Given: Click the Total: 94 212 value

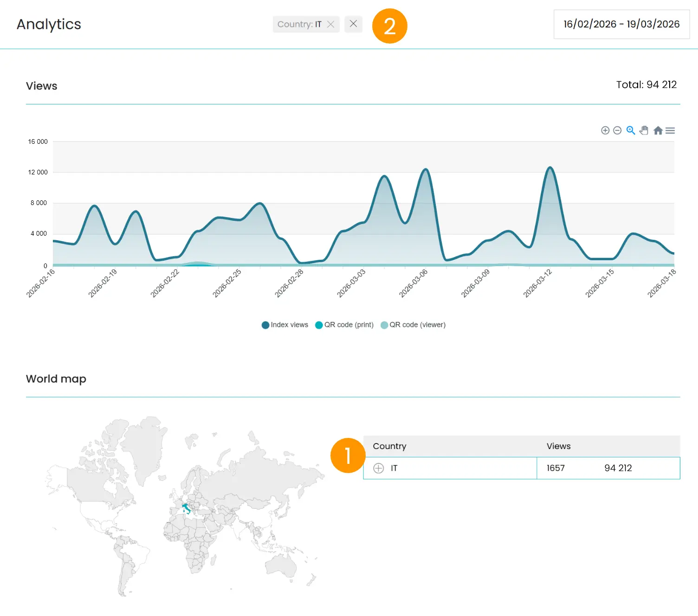Looking at the screenshot, I should pyautogui.click(x=646, y=85).
